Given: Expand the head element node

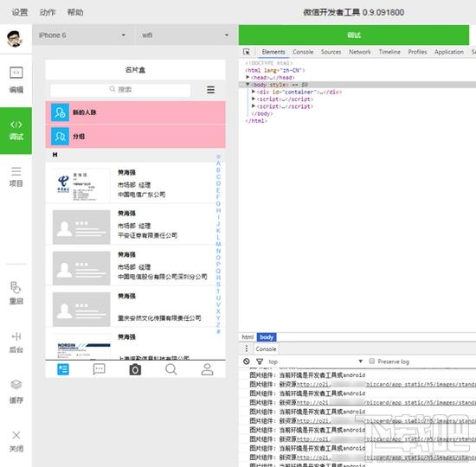Looking at the screenshot, I should pyautogui.click(x=248, y=77).
